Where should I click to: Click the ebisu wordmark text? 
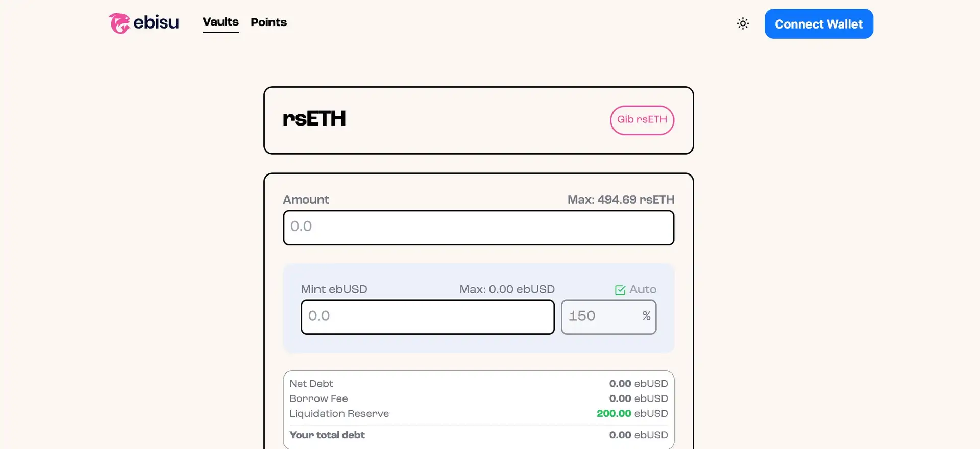(x=156, y=22)
